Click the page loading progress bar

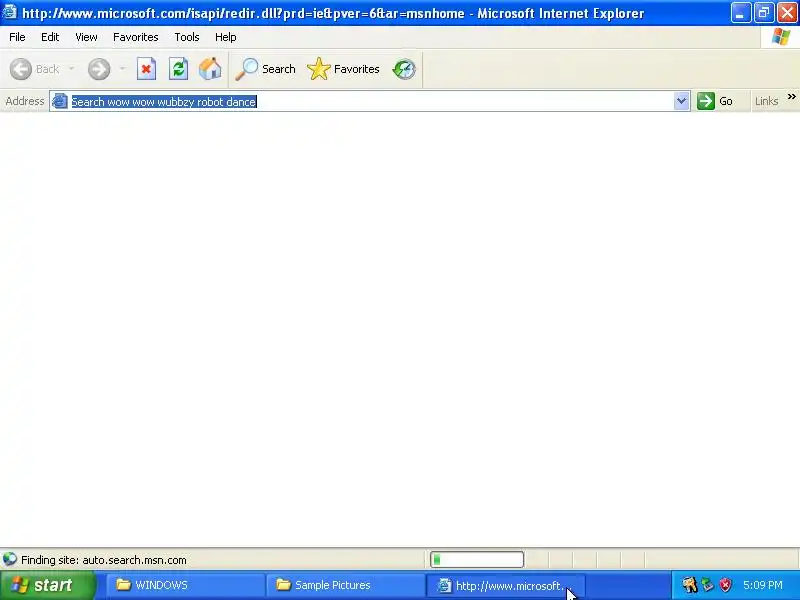[x=477, y=560]
